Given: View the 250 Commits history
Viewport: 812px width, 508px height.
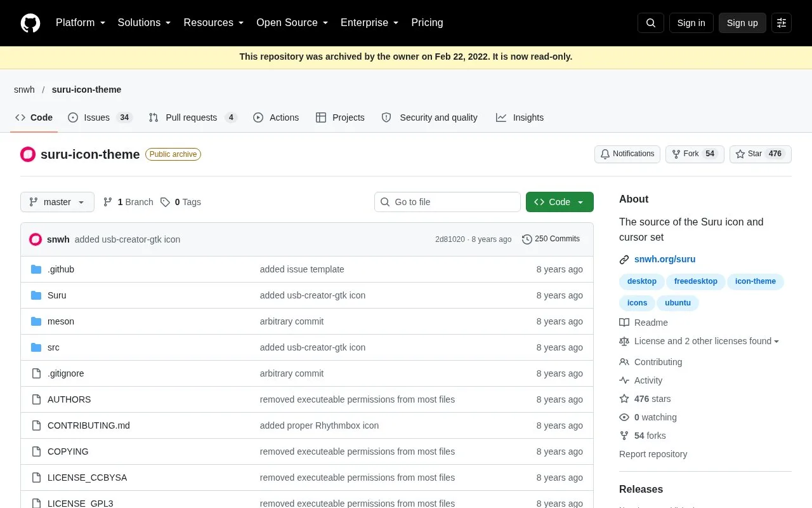Looking at the screenshot, I should click(551, 239).
